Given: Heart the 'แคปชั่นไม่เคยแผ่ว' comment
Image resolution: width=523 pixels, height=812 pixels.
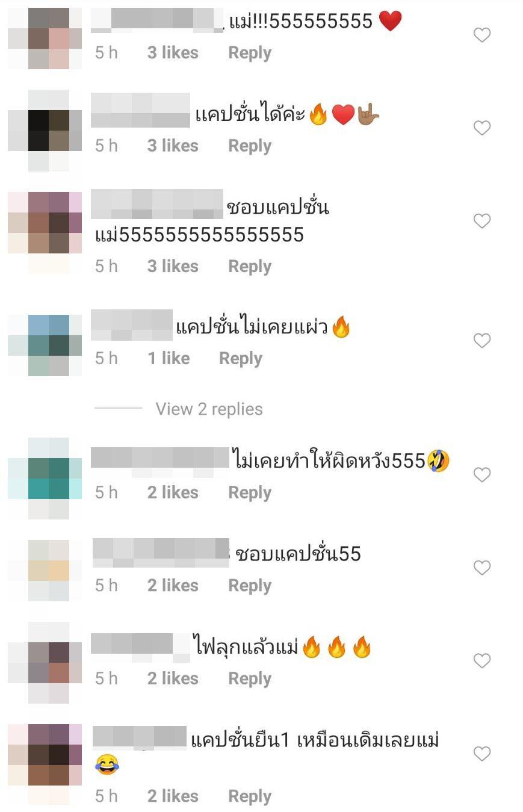Looking at the screenshot, I should click(x=482, y=341).
